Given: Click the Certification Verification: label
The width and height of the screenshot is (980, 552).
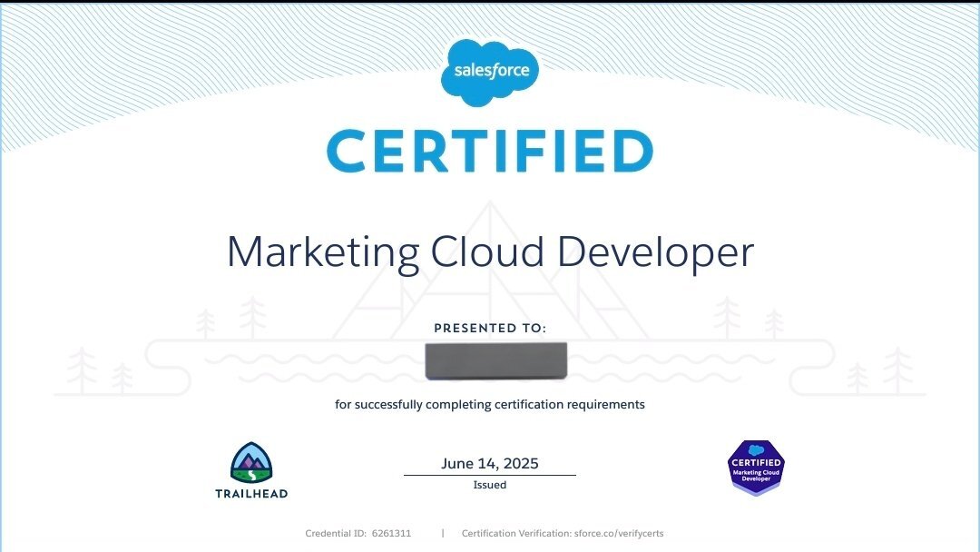Looking at the screenshot, I should coord(516,533).
